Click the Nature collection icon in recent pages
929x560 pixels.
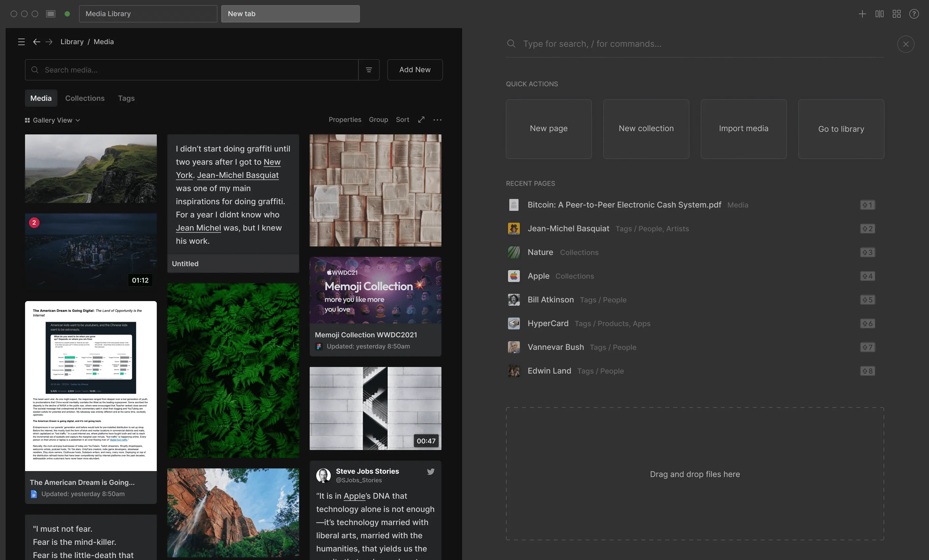click(x=514, y=252)
